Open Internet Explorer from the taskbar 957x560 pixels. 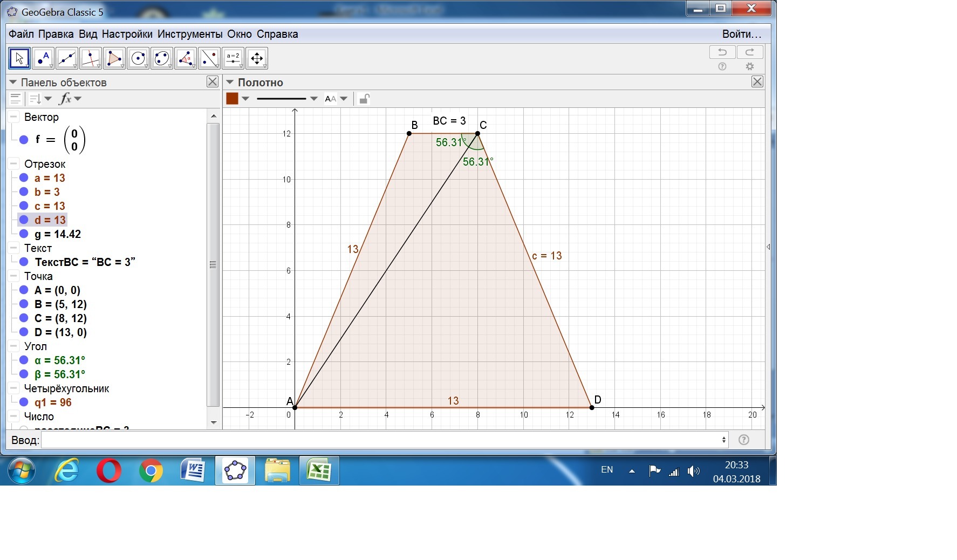(x=67, y=471)
